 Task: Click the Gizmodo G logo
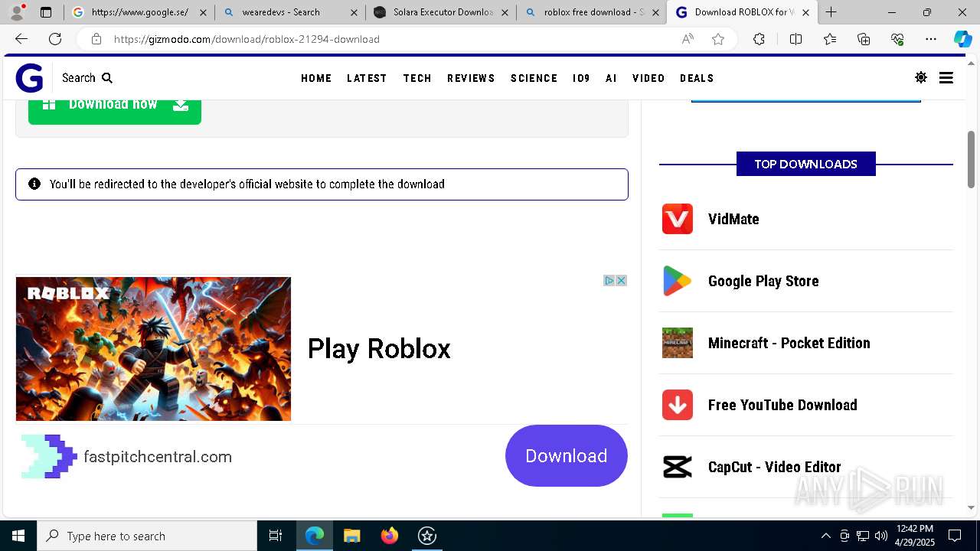29,78
